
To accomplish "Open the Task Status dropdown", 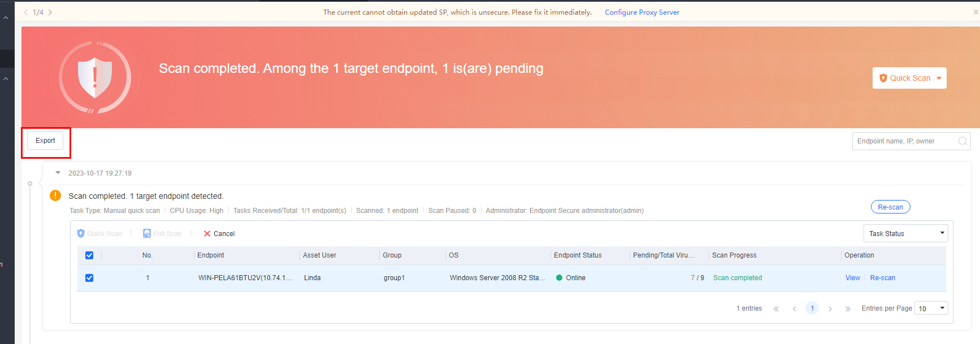I will [x=905, y=233].
